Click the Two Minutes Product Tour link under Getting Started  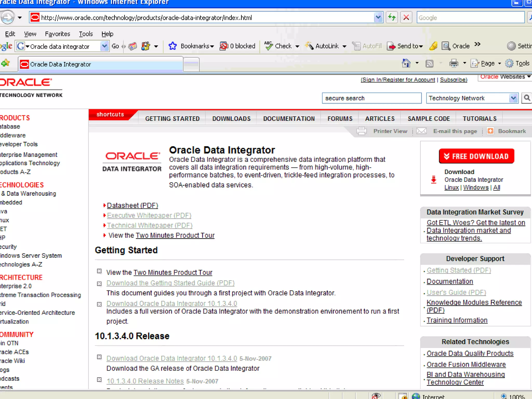(x=173, y=272)
